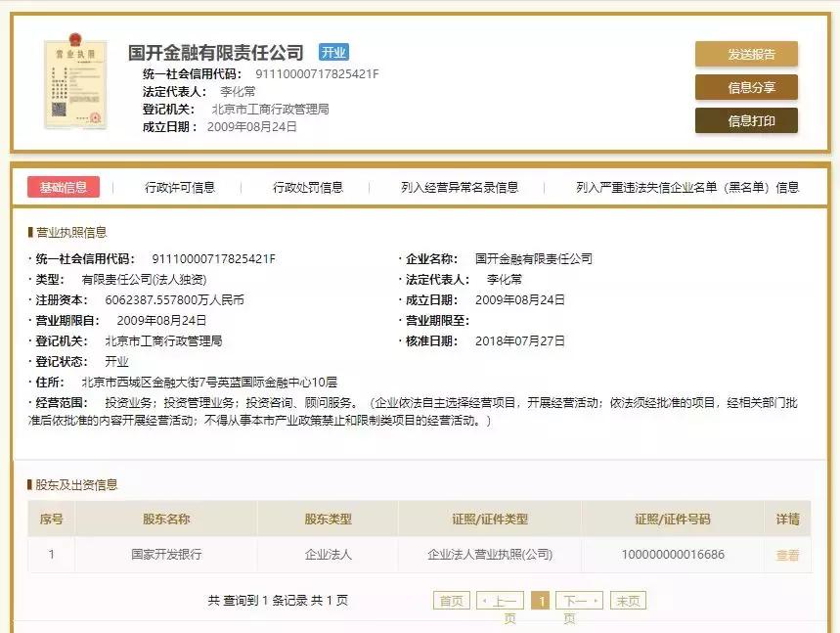
Task: Click the 末页 pagination button
Action: [627, 600]
